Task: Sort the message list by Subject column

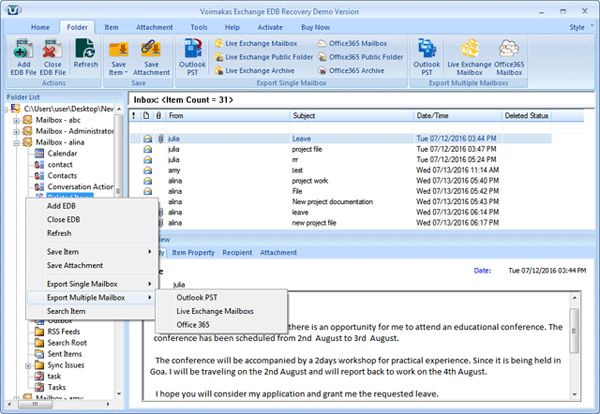Action: click(350, 116)
